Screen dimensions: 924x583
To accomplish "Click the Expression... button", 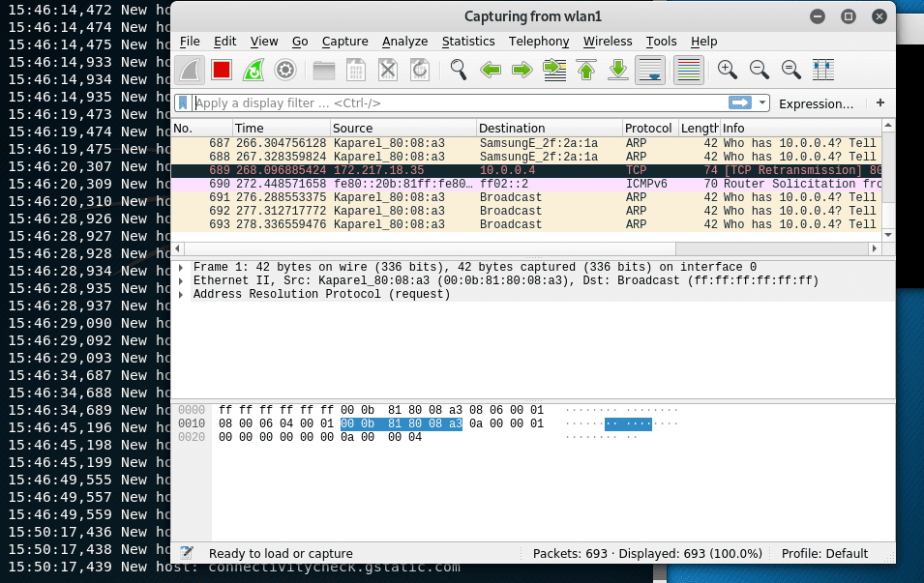I will 817,103.
